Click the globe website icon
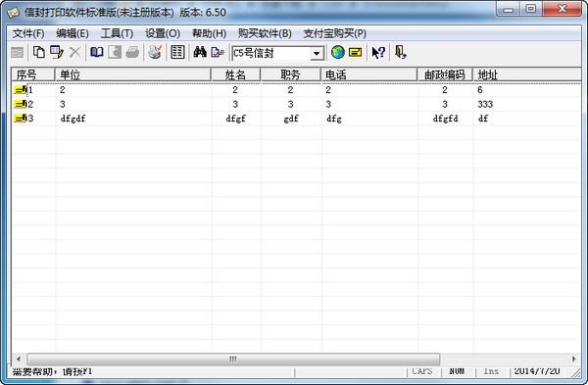Viewport: 588px width, 385px height. (x=337, y=53)
